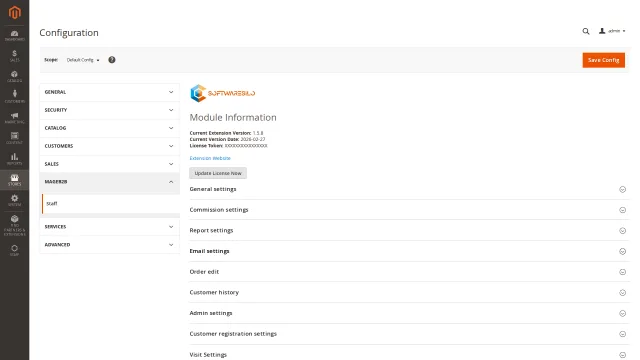Screen dimensions: 640x360
Task: Click the Magento logo icon
Action: 15,12
